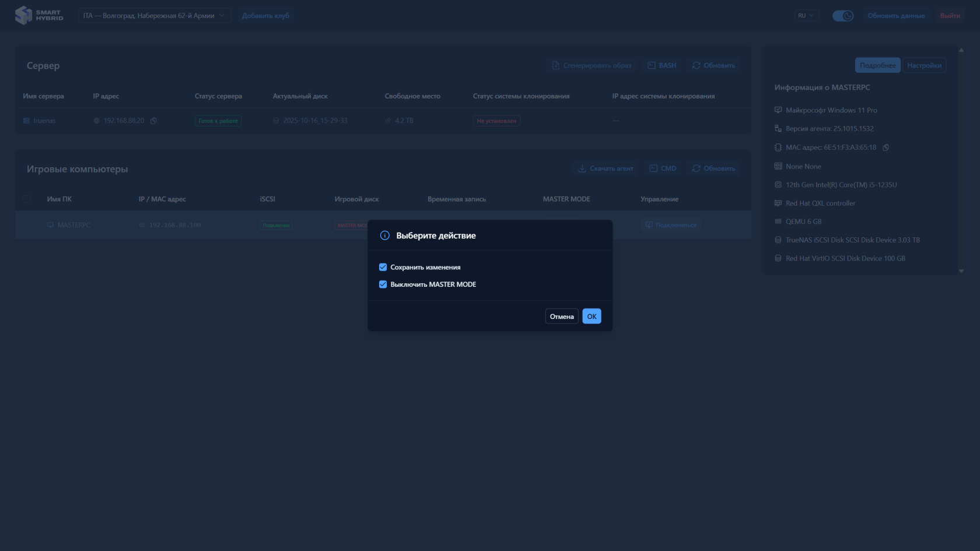The width and height of the screenshot is (980, 551).
Task: Uncheck the Сохранить изменения checkbox
Action: pos(383,267)
